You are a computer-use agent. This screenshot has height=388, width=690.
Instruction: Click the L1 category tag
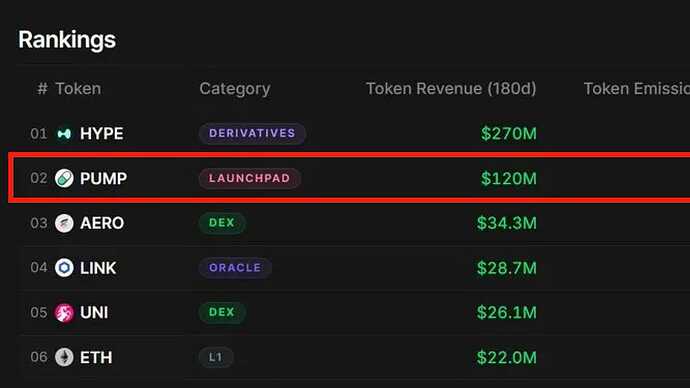click(x=216, y=357)
